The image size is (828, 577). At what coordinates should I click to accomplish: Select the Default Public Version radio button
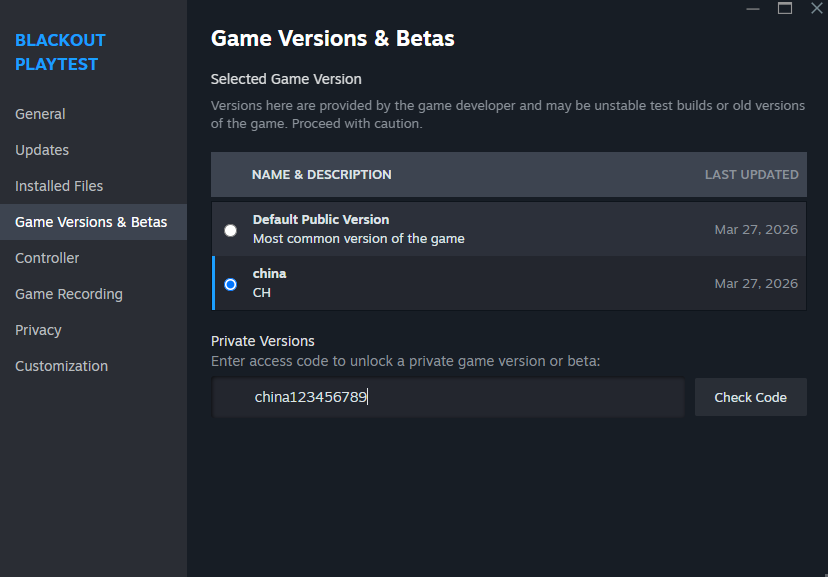pyautogui.click(x=231, y=230)
